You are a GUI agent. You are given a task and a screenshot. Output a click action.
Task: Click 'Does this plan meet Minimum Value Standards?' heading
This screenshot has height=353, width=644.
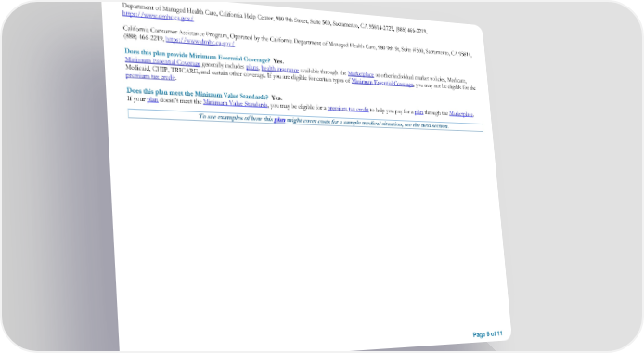(198, 93)
